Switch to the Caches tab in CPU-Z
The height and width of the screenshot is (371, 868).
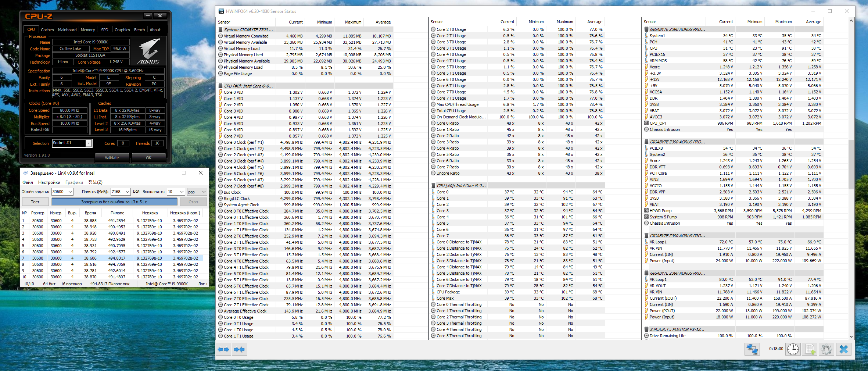coord(47,30)
